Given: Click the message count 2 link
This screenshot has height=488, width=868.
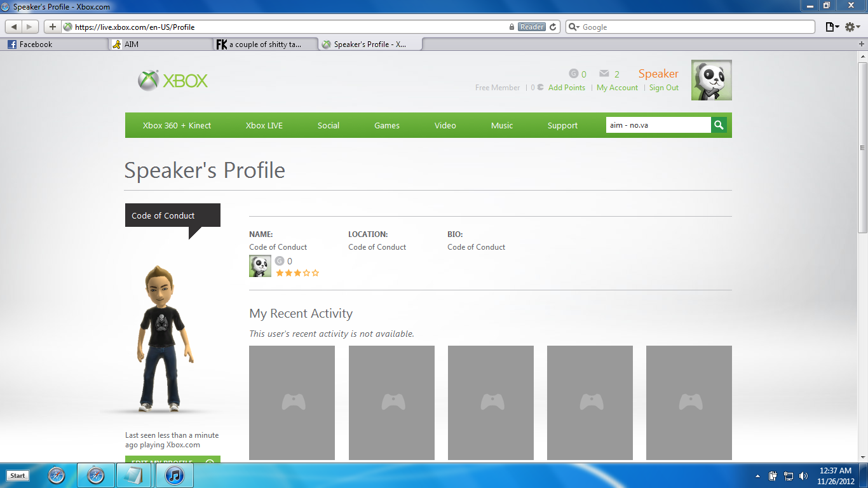Looking at the screenshot, I should 617,74.
